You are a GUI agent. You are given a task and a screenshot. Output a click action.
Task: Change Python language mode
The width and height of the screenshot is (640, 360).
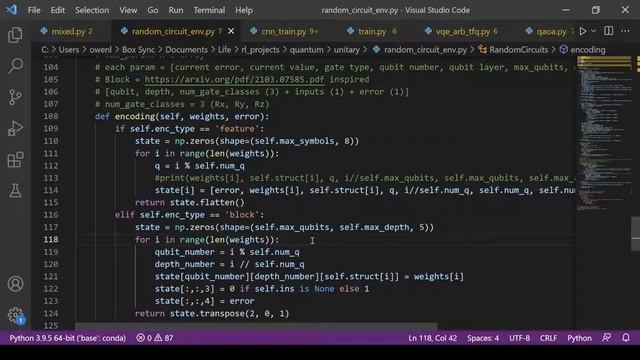click(579, 338)
